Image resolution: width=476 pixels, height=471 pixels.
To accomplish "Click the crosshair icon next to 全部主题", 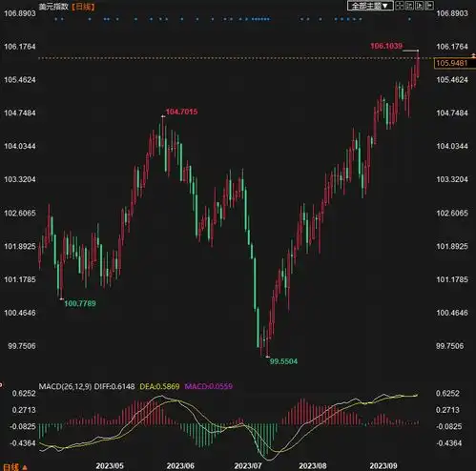I will click(400, 6).
